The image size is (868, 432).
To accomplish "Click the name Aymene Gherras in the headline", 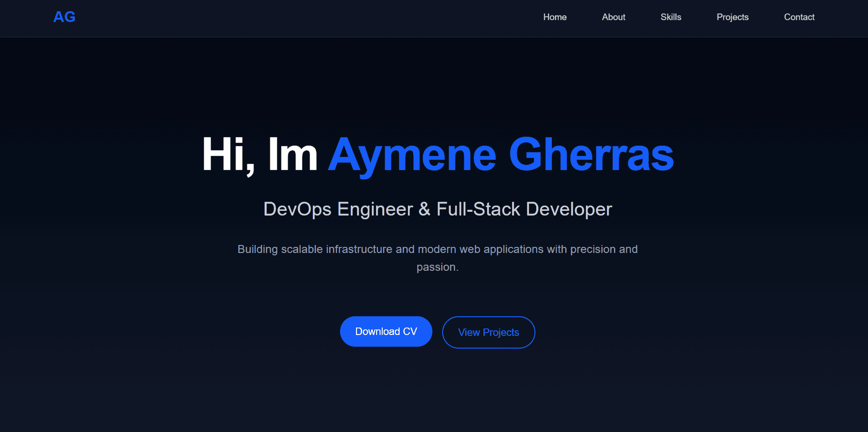I will (x=500, y=155).
